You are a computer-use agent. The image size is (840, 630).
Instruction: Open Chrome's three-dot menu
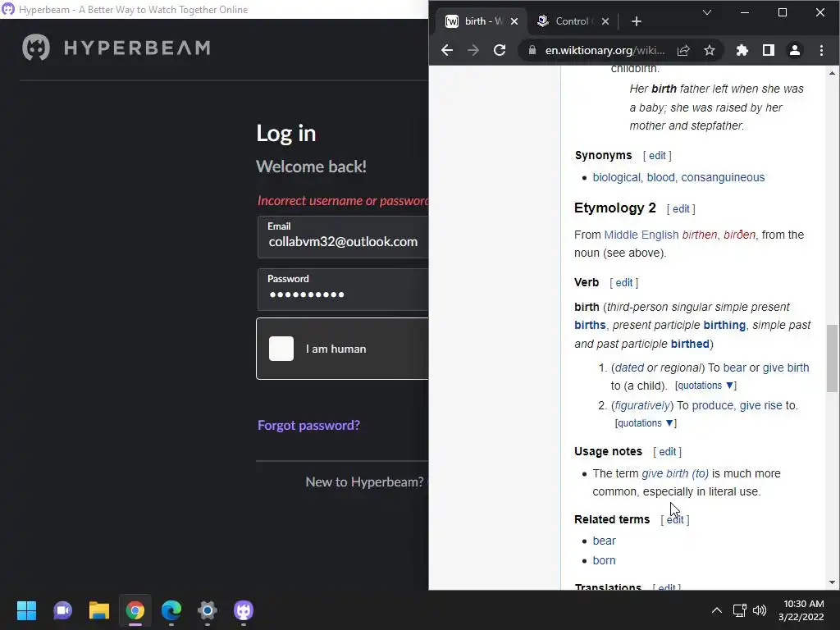821,50
